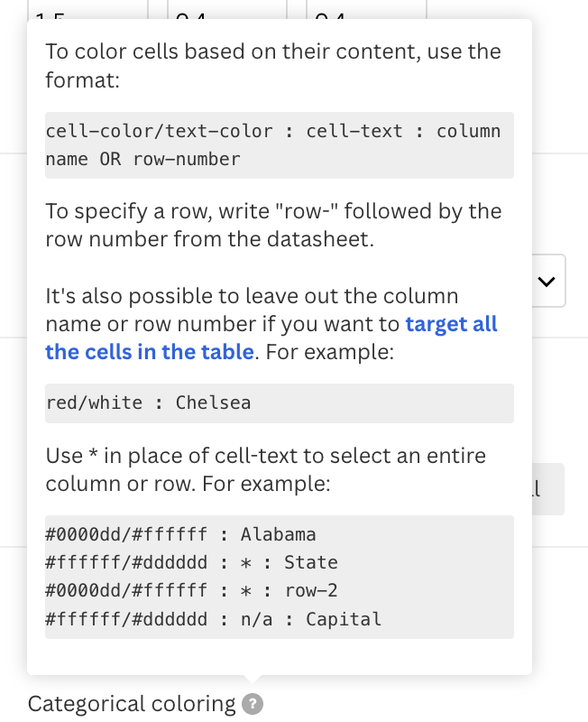Image resolution: width=588 pixels, height=722 pixels.
Task: Click the "#ffffff/#dddddd : n/a : Capital" line
Action: pyautogui.click(x=214, y=619)
